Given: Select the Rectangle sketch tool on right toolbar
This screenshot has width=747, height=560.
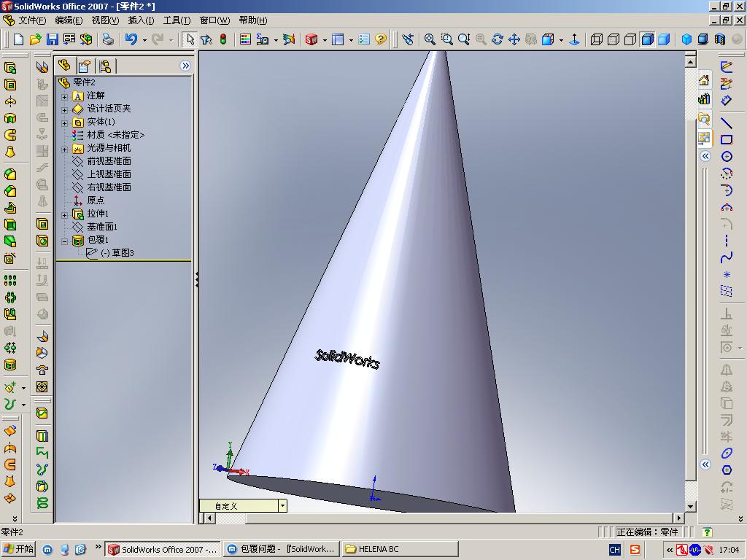Looking at the screenshot, I should point(726,139).
